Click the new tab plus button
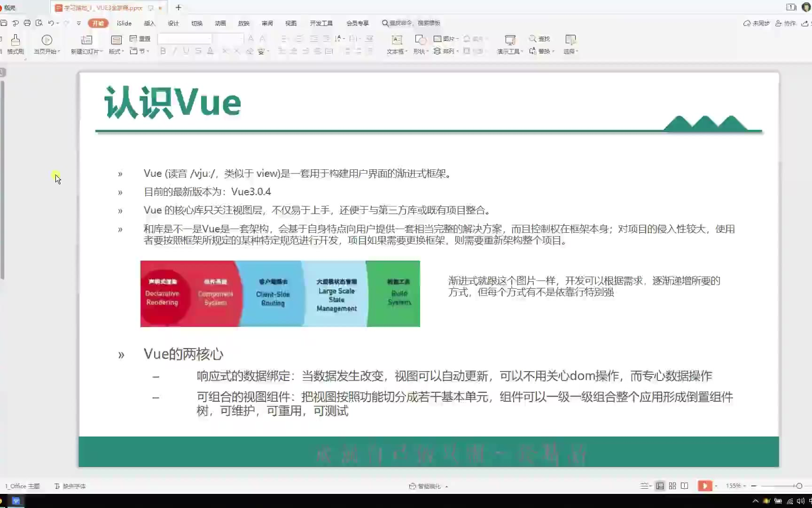This screenshot has width=812, height=508. 179,8
